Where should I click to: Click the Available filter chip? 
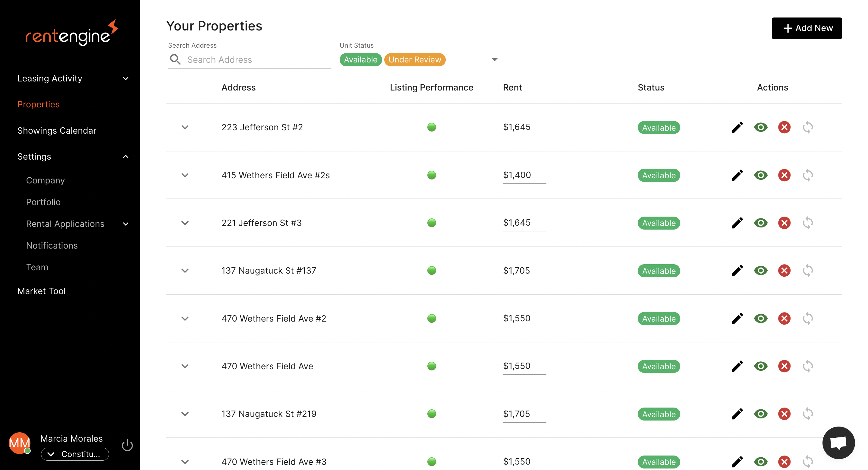(360, 60)
